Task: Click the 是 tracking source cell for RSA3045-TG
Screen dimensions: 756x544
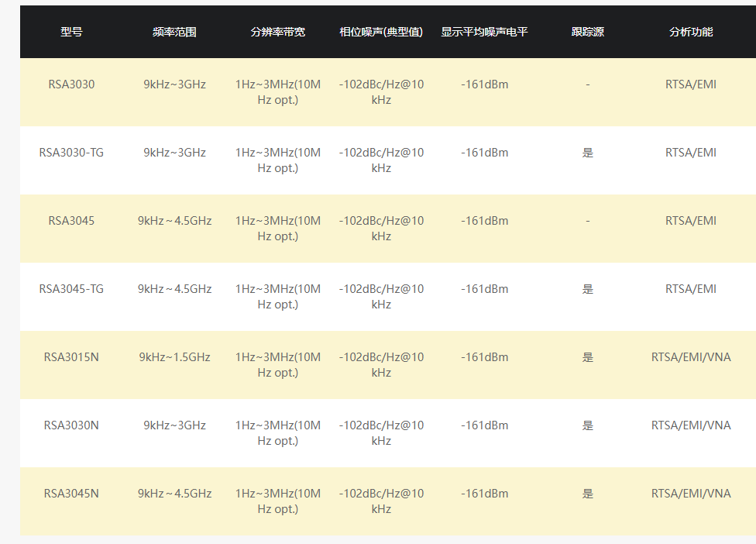Action: 588,289
